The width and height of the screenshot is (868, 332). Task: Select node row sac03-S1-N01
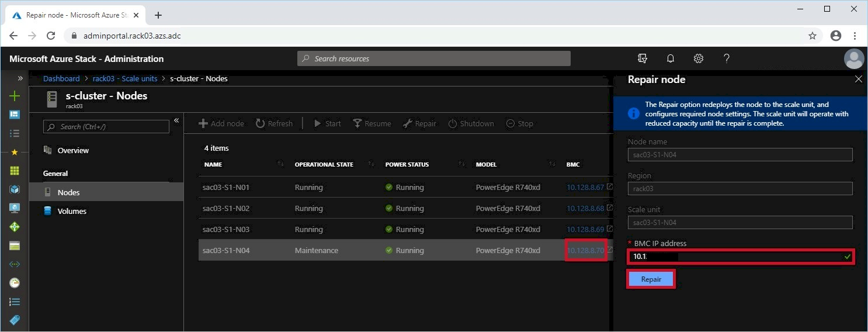405,187
